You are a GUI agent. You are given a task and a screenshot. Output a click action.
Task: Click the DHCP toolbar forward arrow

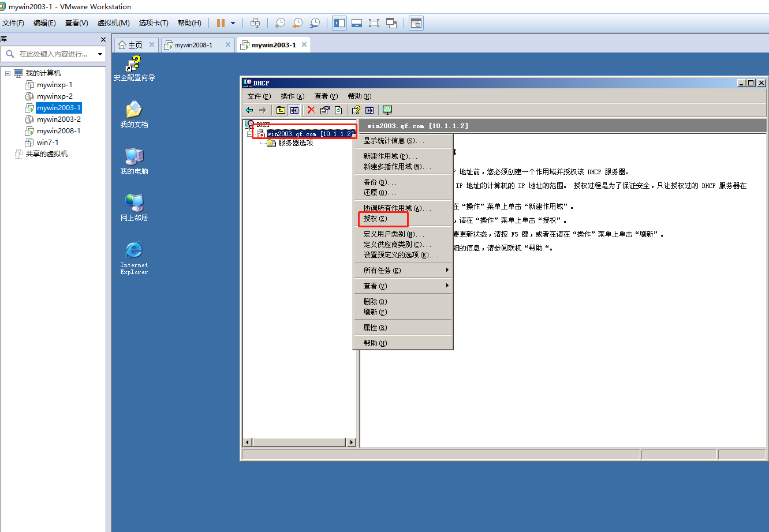pos(263,110)
